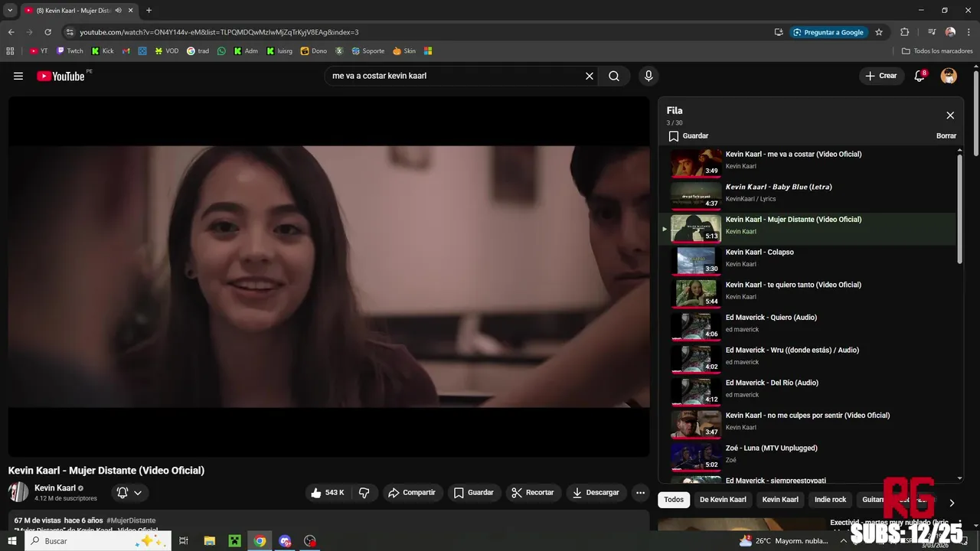Open Chrome extensions puzzle icon

click(x=904, y=32)
